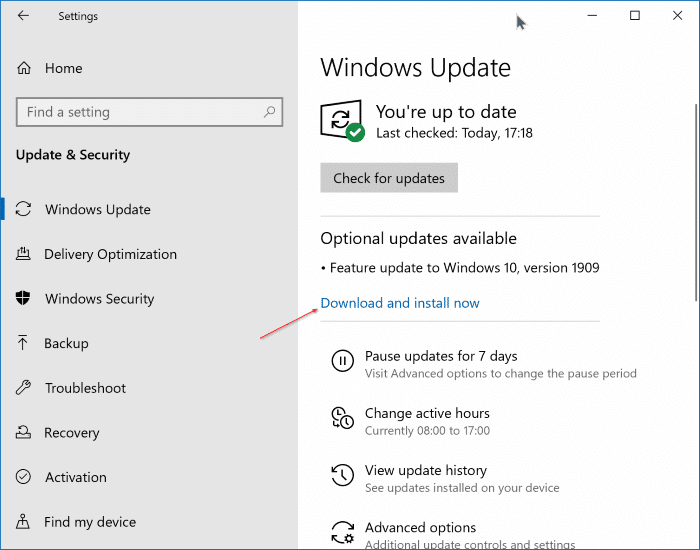Click the Delivery Optimization icon
Screen dimensions: 700x550
pos(23,254)
